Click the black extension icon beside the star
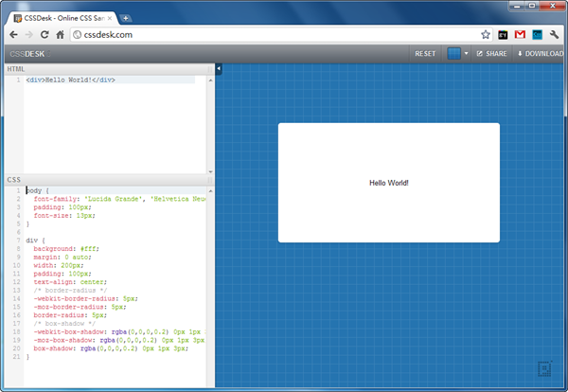Viewport: 568px width, 392px height. [503, 34]
